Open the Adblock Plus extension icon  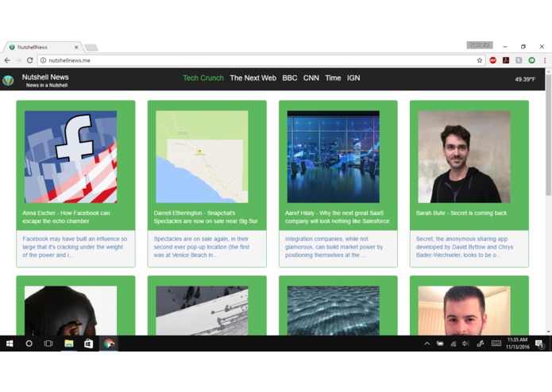[x=493, y=60]
